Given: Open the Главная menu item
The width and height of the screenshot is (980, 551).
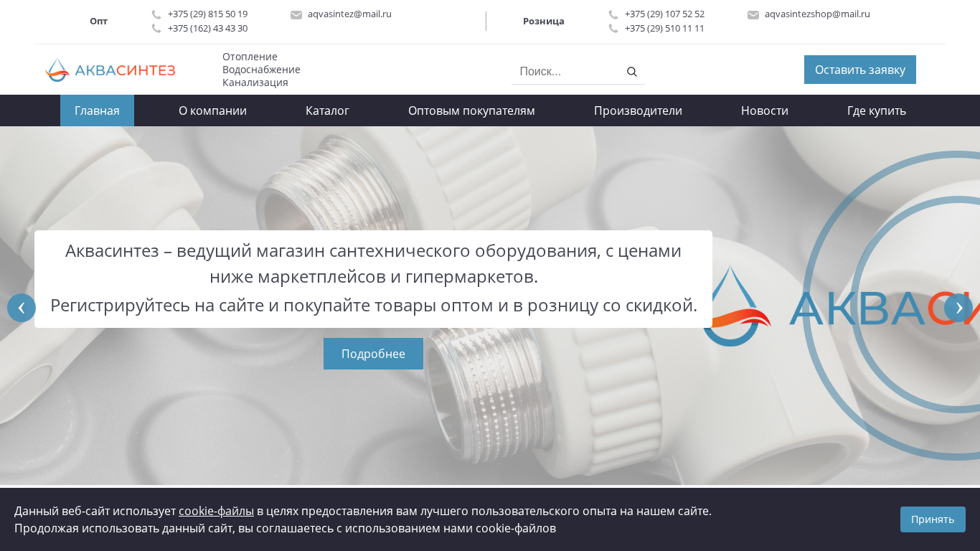Looking at the screenshot, I should [97, 110].
